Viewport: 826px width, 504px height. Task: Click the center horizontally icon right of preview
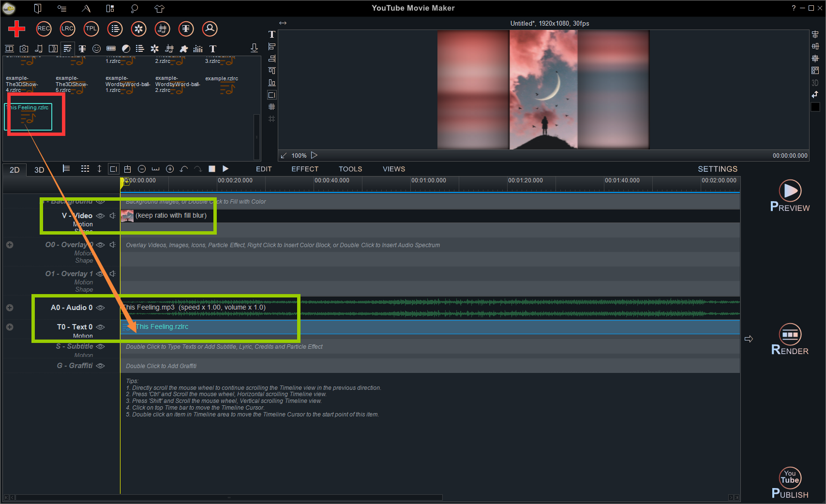coord(815,34)
